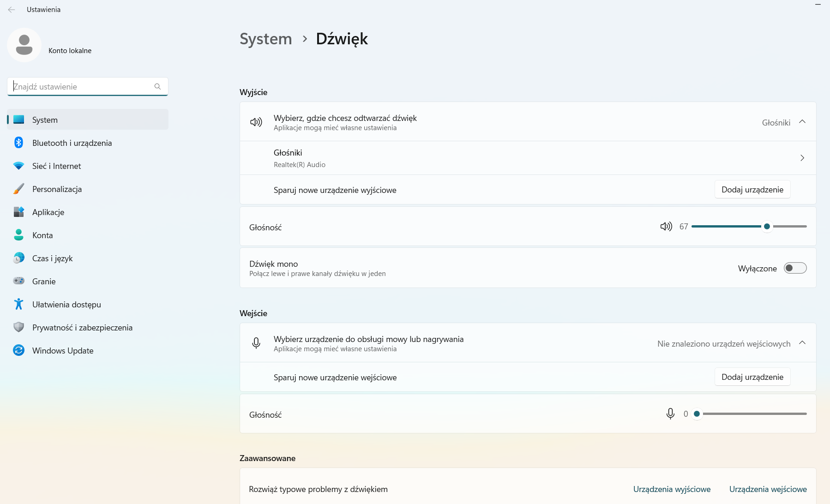830x504 pixels.
Task: Open Windows Update settings
Action: [x=63, y=351]
